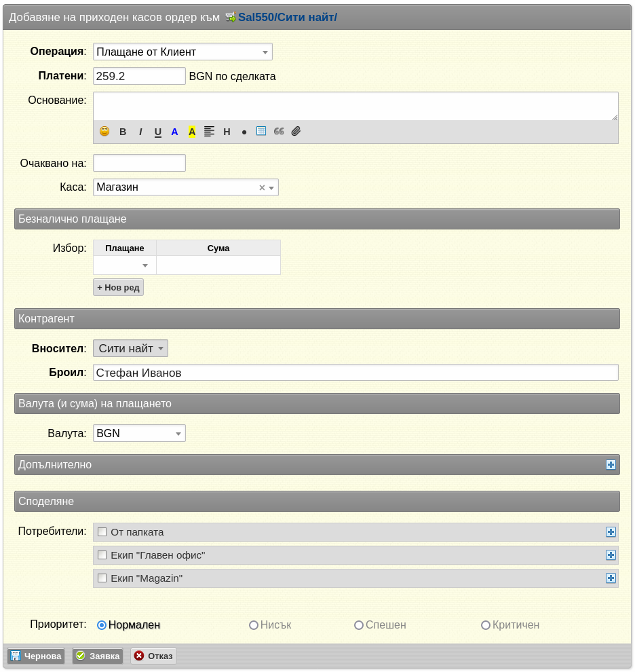Toggle italic formatting in the editor toolbar
Image resolution: width=635 pixels, height=672 pixels.
point(140,132)
